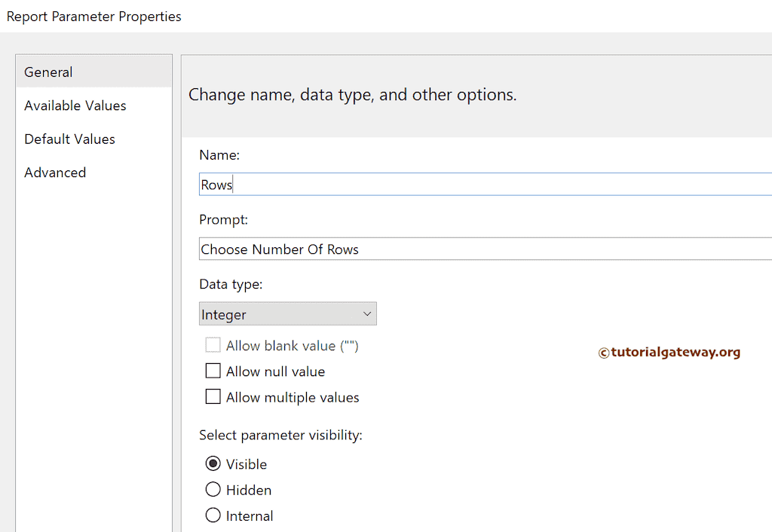The height and width of the screenshot is (532, 772).
Task: Open the Data type dropdown
Action: click(288, 313)
